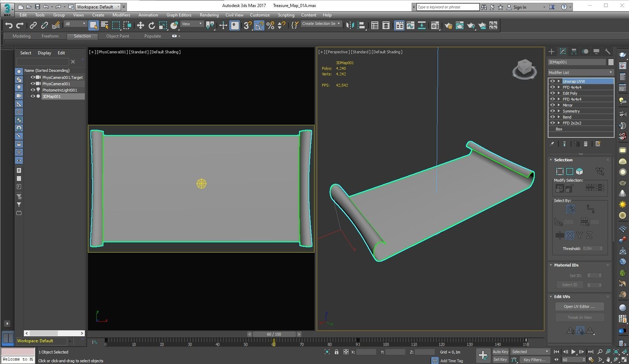The width and height of the screenshot is (629, 364).
Task: Open the Modifier List dropdown
Action: coord(581,73)
